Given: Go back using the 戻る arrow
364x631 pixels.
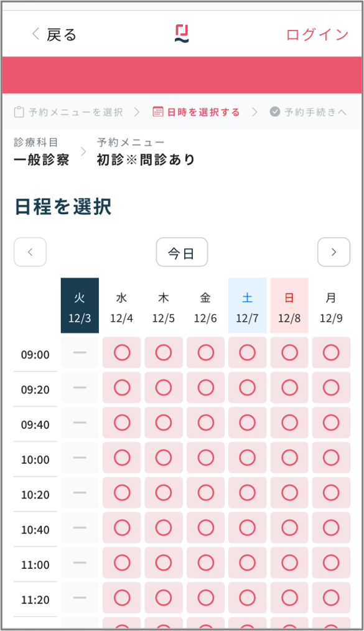Looking at the screenshot, I should pyautogui.click(x=54, y=35).
